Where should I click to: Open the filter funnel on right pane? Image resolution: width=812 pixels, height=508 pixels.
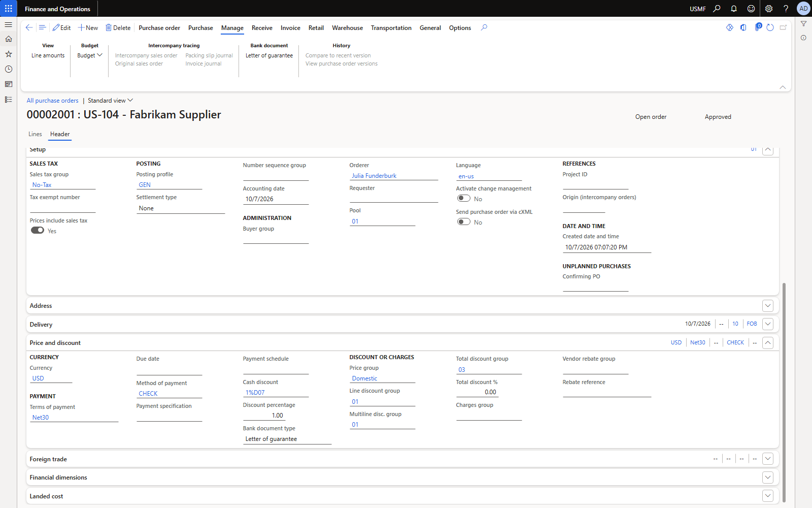(803, 24)
